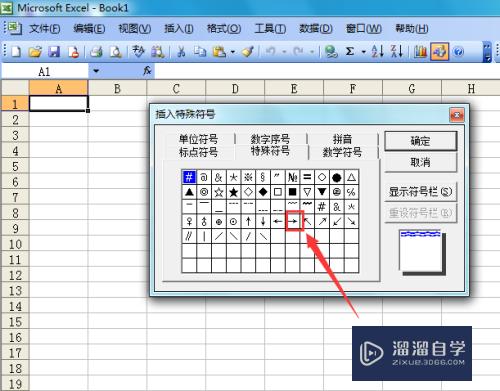Close the 插入特殊符号 dialog

[x=457, y=115]
